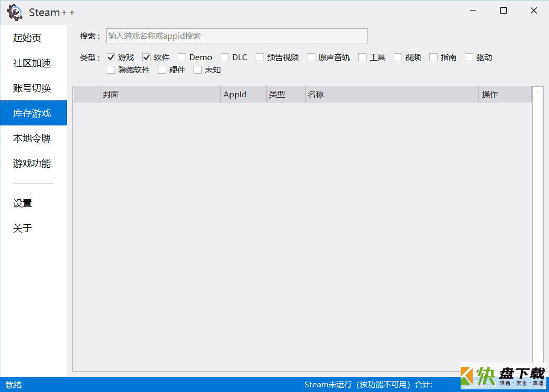Viewport: 549px width, 392px height.
Task: Check the 隐藏软件 hidden software filter
Action: point(111,70)
